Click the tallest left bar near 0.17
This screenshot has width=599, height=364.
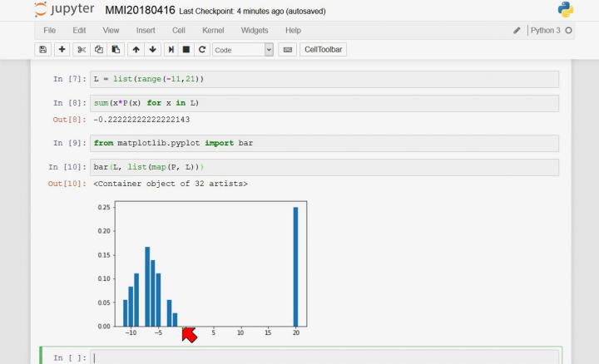click(x=147, y=287)
